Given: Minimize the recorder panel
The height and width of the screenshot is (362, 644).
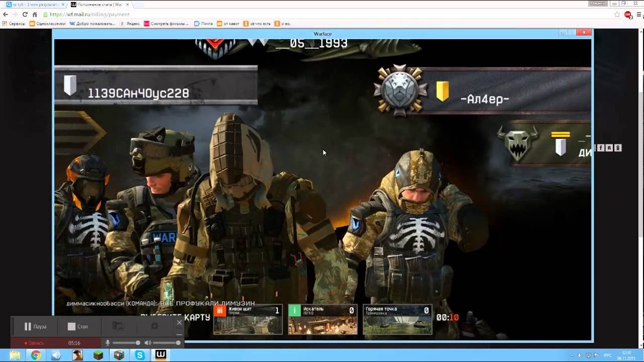Looking at the screenshot, I should [x=179, y=334].
